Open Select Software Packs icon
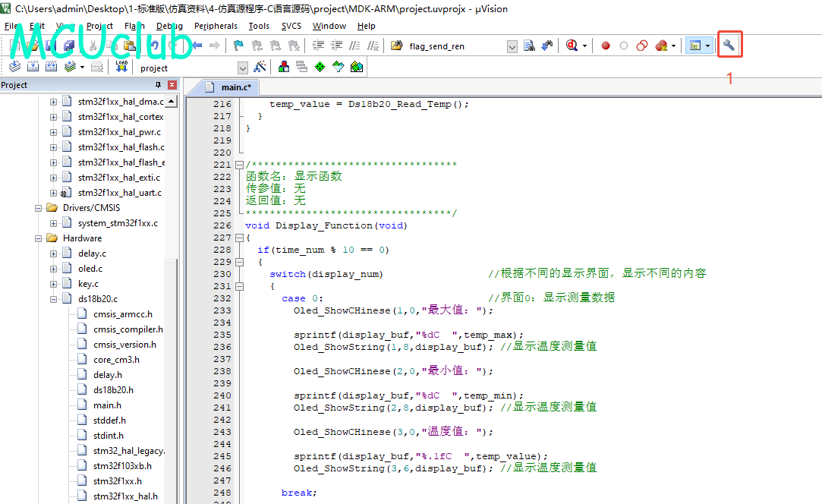 pyautogui.click(x=338, y=67)
